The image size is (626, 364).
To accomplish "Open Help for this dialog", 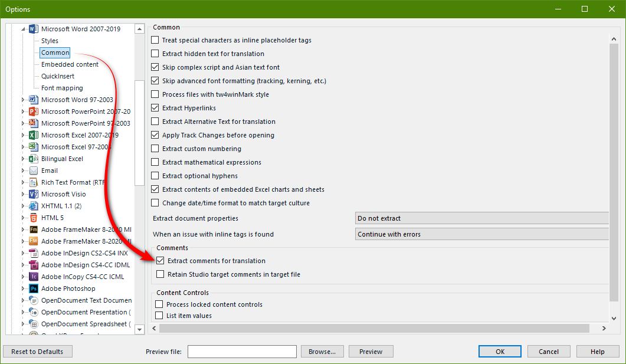I will (x=598, y=352).
